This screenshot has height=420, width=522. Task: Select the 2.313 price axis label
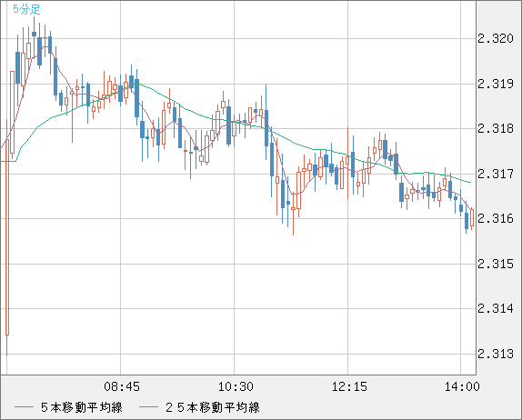coord(496,354)
